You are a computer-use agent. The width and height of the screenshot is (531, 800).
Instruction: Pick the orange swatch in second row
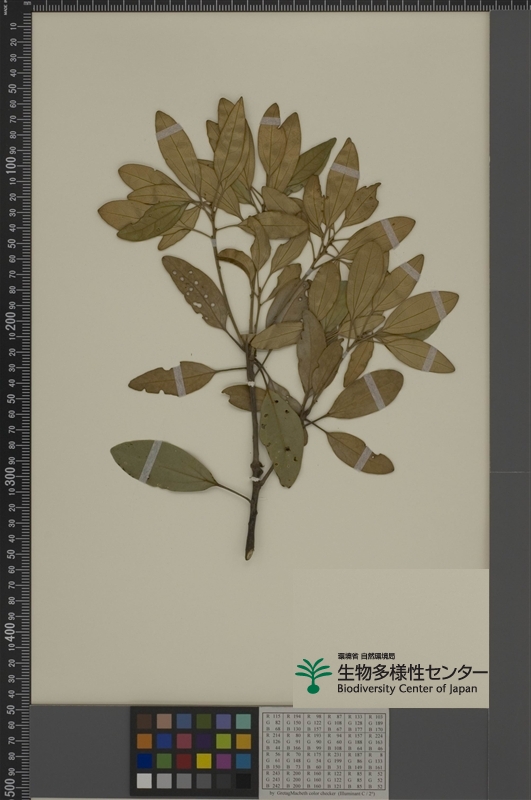144,741
